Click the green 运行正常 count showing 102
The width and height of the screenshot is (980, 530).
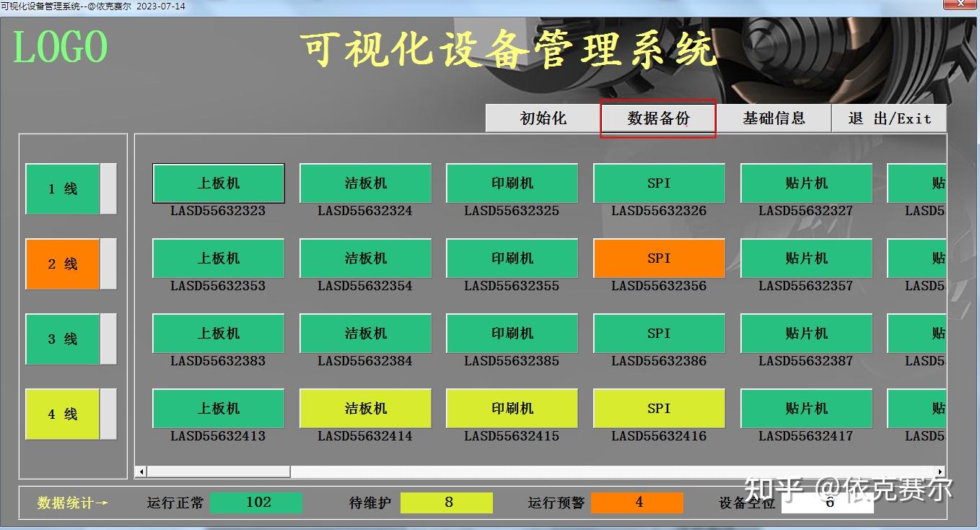pos(256,501)
